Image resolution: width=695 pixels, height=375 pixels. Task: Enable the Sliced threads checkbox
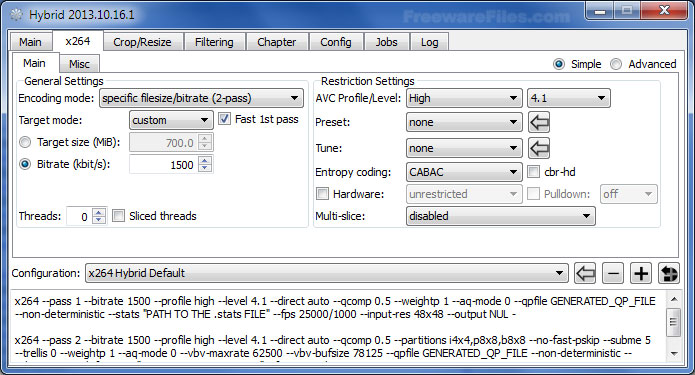coord(118,216)
